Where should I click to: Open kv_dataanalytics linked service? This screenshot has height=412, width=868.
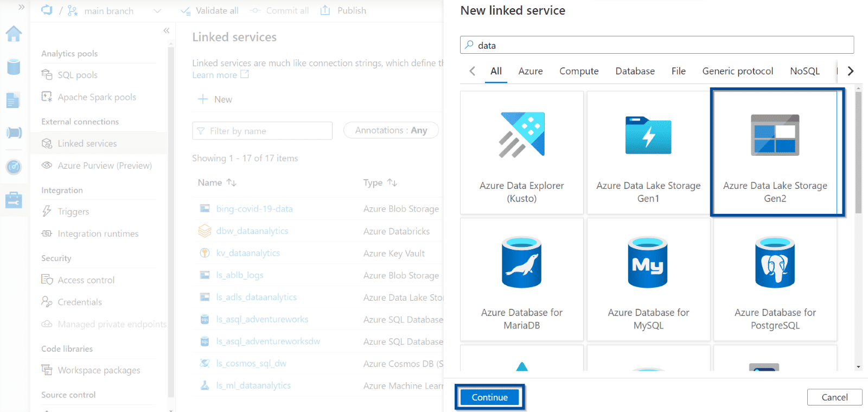click(248, 253)
